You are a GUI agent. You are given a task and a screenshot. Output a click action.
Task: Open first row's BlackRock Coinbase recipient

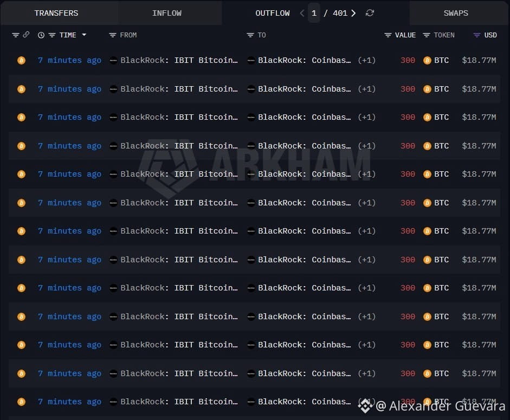(x=305, y=60)
